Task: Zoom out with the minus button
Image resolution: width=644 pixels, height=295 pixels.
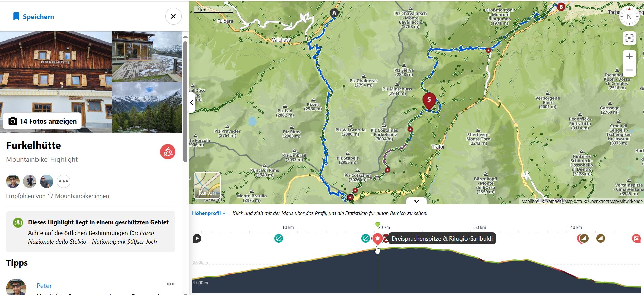Action: pyautogui.click(x=629, y=70)
